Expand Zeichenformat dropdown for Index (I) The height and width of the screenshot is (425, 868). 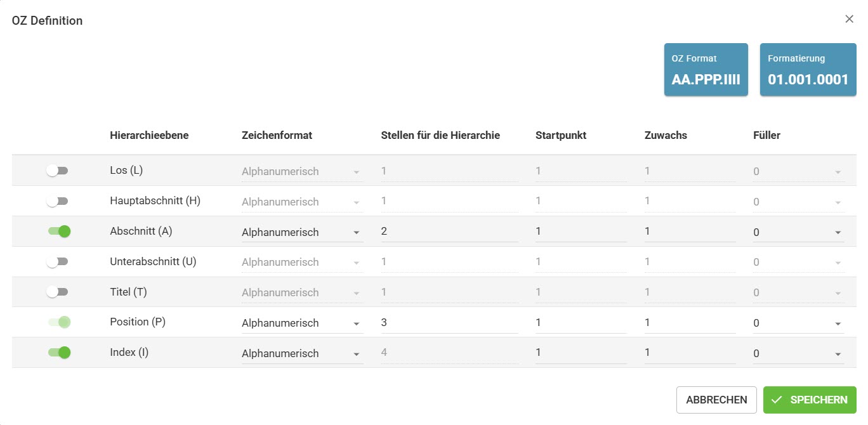tap(302, 353)
